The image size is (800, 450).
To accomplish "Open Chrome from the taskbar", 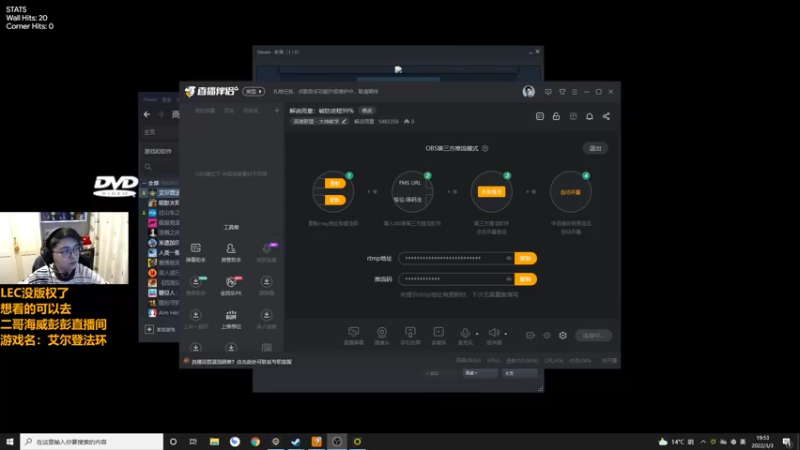I will point(255,441).
